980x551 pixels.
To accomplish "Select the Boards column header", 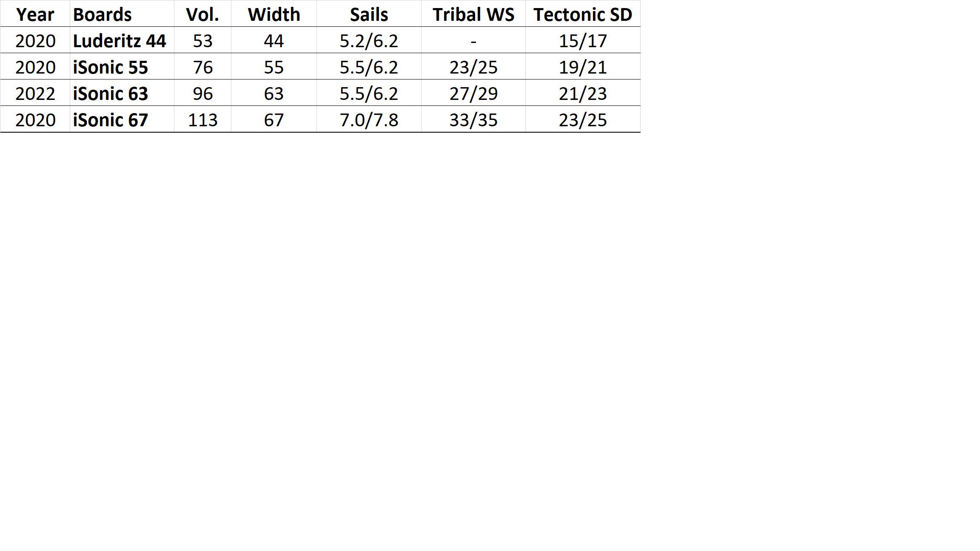I will pos(102,14).
